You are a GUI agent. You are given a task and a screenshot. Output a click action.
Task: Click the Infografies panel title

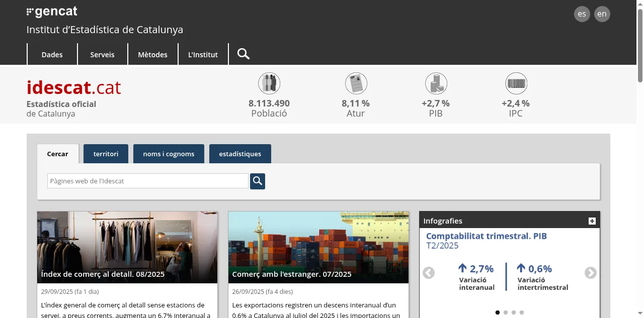[443, 221]
